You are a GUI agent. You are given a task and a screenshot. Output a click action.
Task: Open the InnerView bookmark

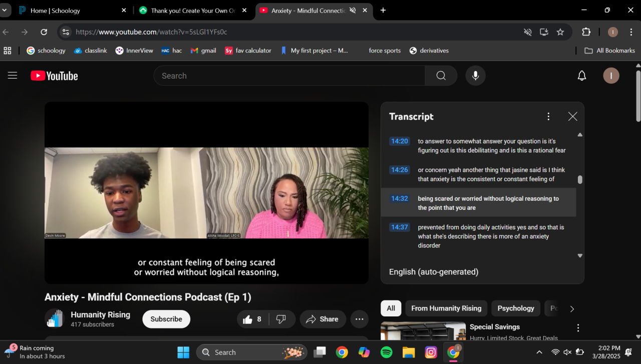coord(134,51)
